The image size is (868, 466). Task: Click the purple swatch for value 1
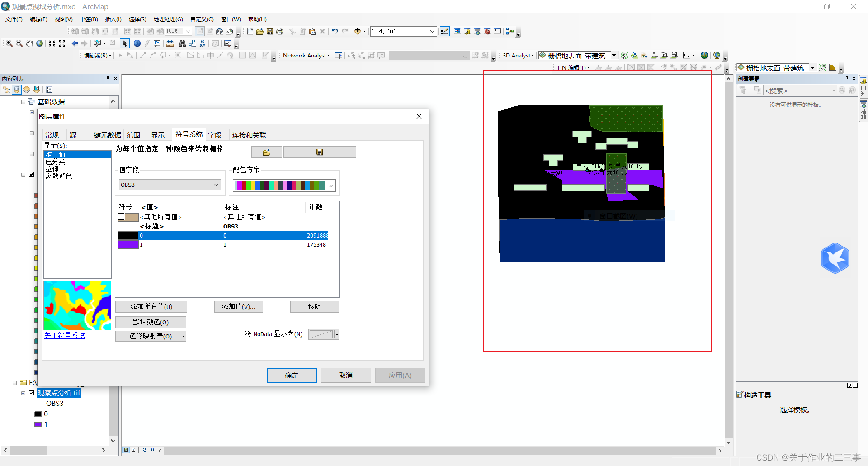click(128, 244)
